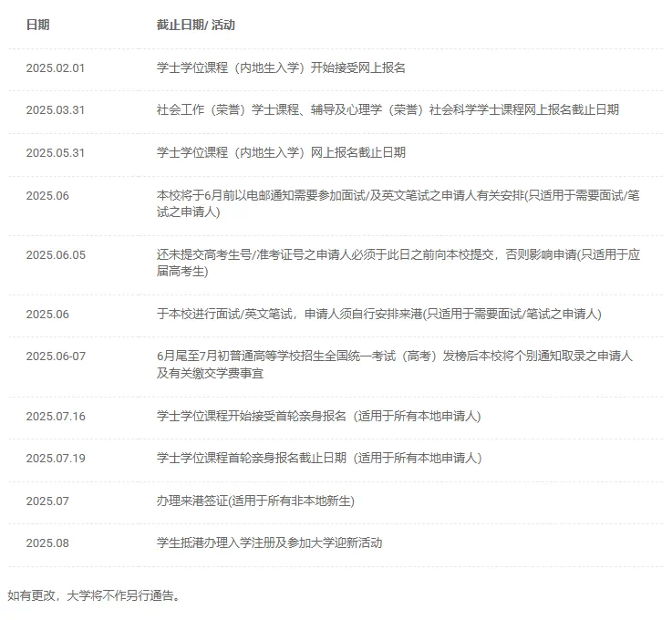672x620 pixels.
Task: Click the 2025.07.16 date cell
Action: 55,416
